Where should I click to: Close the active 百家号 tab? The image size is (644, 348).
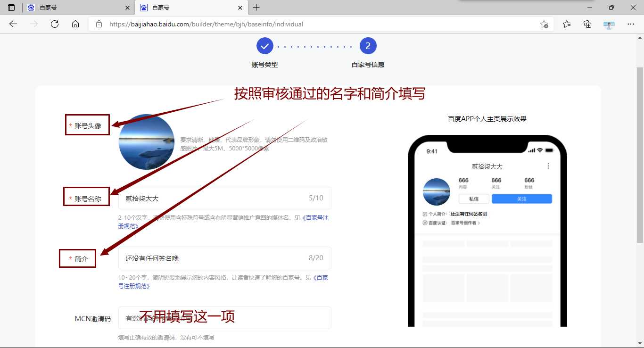[x=240, y=8]
